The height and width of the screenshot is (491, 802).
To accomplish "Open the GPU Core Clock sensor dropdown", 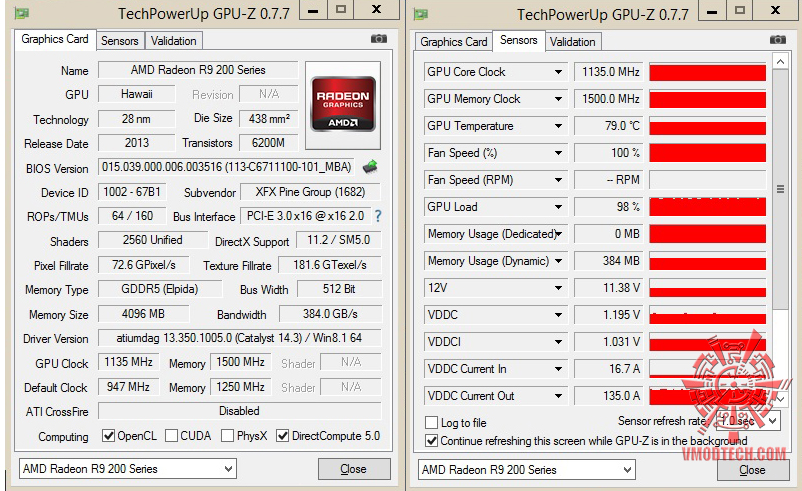I will 559,72.
